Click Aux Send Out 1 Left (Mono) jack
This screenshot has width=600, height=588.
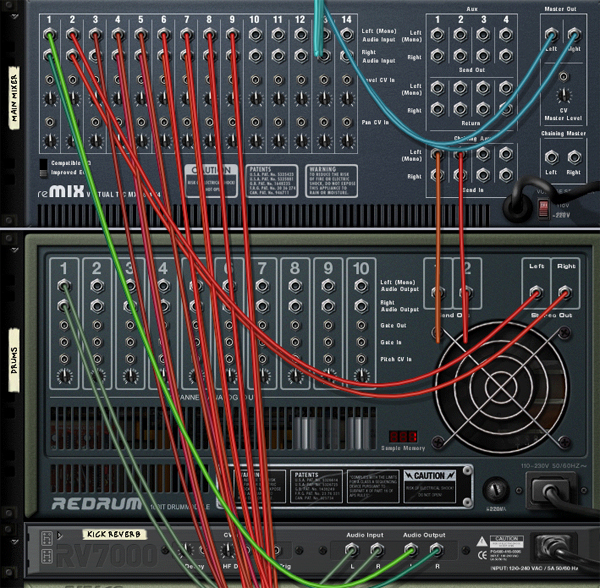coord(437,35)
